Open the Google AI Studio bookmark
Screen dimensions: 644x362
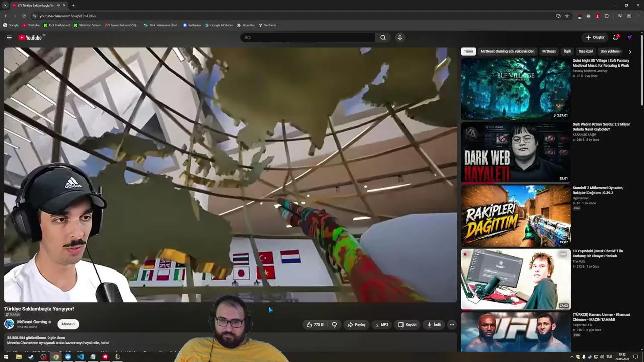(219, 25)
